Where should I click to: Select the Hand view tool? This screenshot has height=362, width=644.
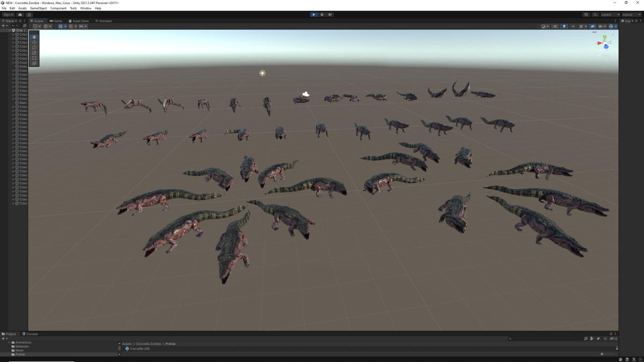pyautogui.click(x=34, y=37)
